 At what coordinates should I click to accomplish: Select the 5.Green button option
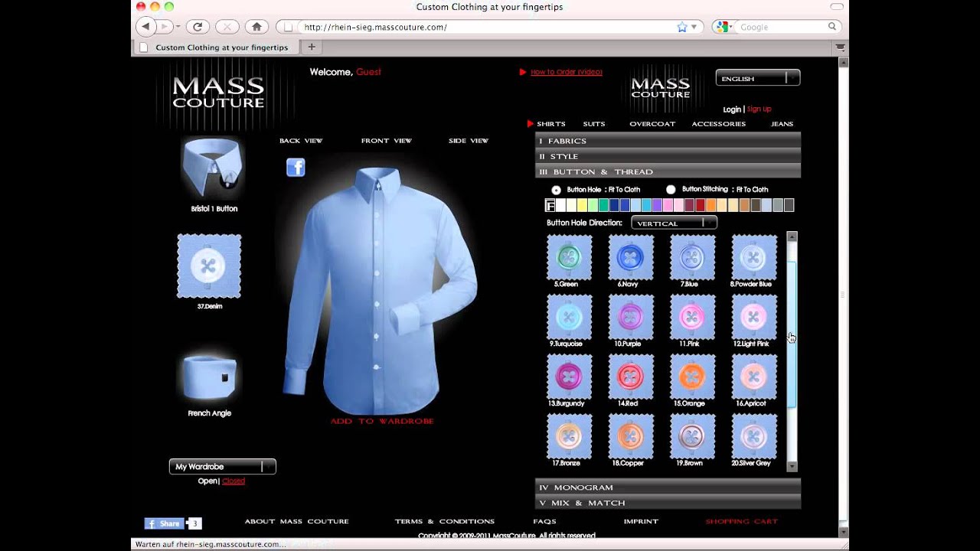(569, 257)
